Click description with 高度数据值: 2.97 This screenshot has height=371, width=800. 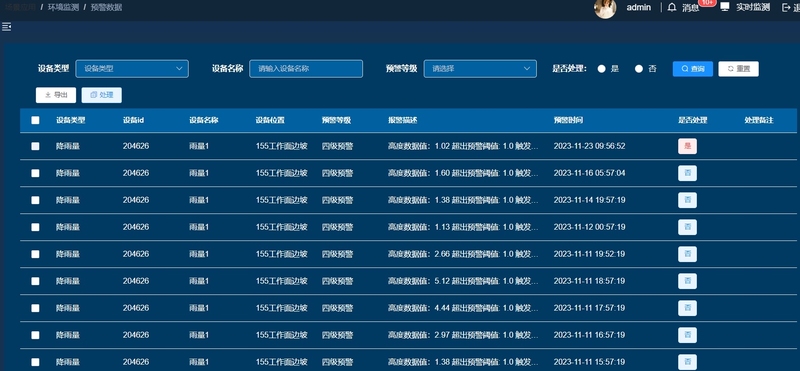click(463, 335)
